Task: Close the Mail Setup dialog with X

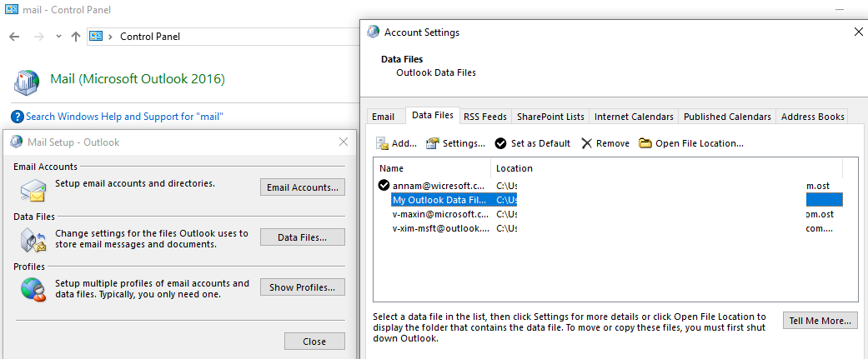Action: 344,142
